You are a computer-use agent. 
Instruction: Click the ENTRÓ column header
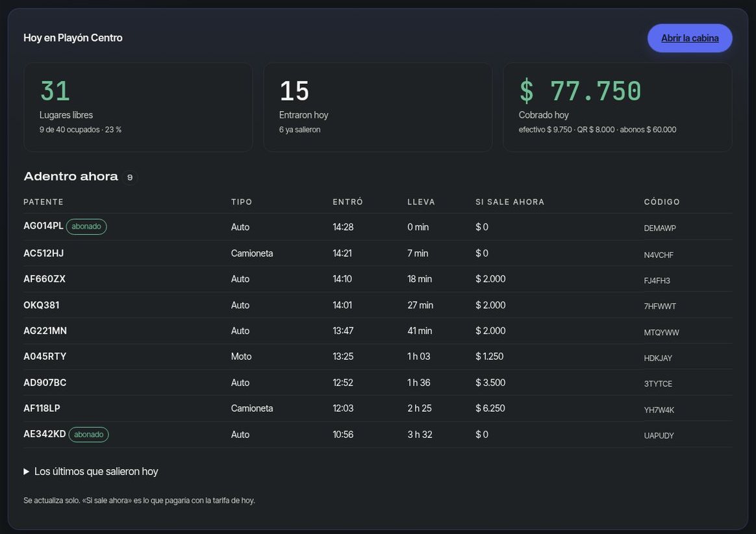pyautogui.click(x=347, y=201)
